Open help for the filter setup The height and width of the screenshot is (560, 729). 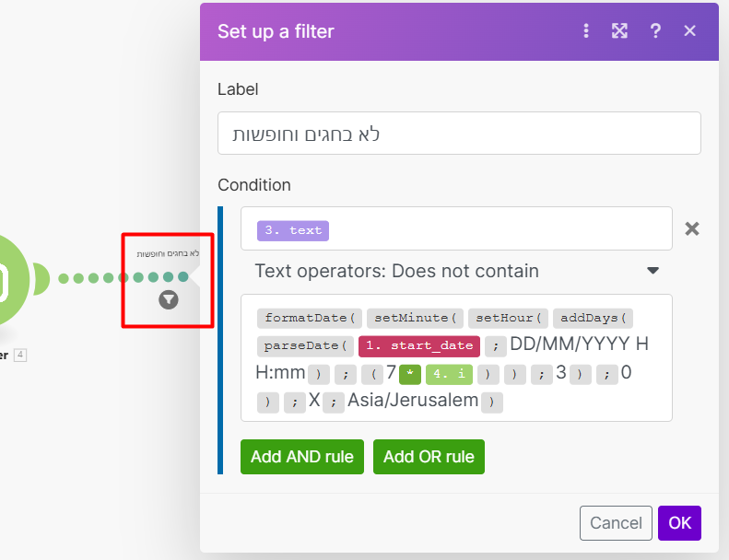(655, 31)
